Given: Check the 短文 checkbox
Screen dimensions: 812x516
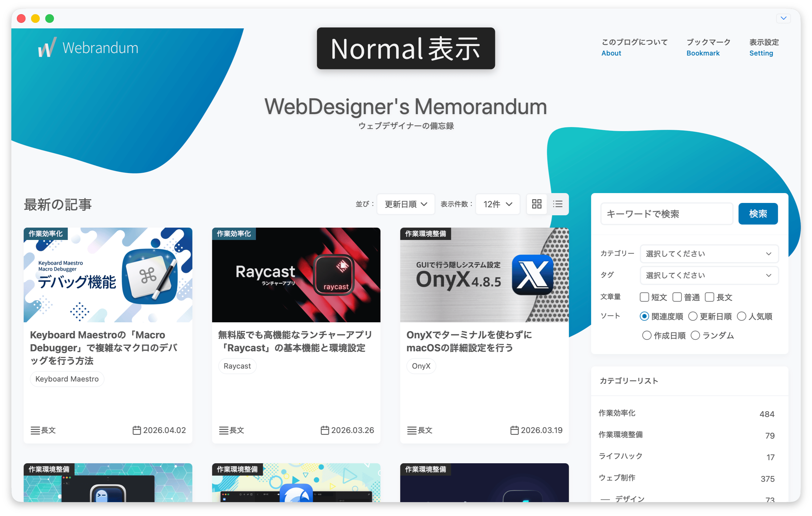Looking at the screenshot, I should (x=644, y=297).
